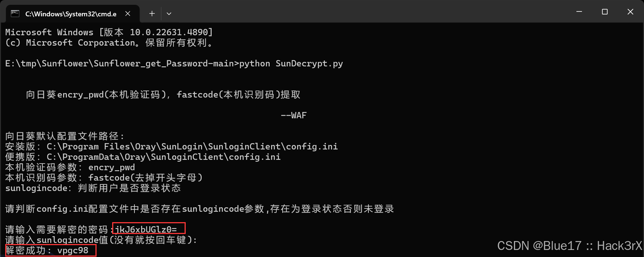Click the red box around 解密成功 output
This screenshot has width=644, height=257.
(50, 250)
